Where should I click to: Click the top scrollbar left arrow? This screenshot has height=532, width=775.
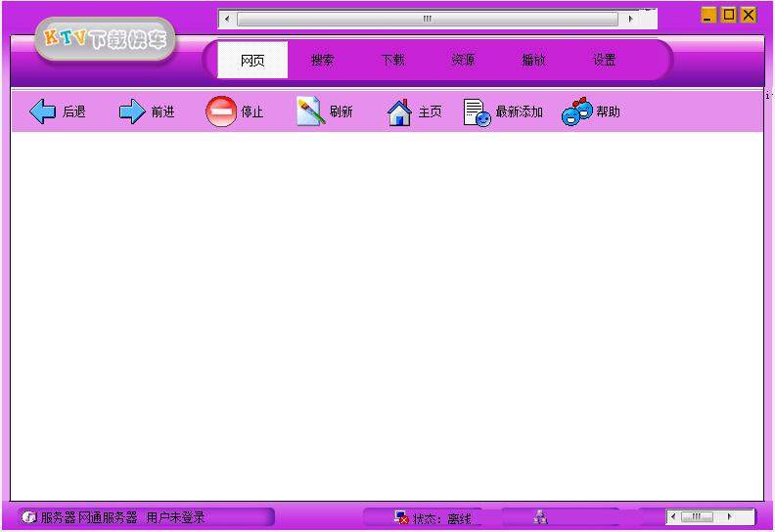point(227,19)
